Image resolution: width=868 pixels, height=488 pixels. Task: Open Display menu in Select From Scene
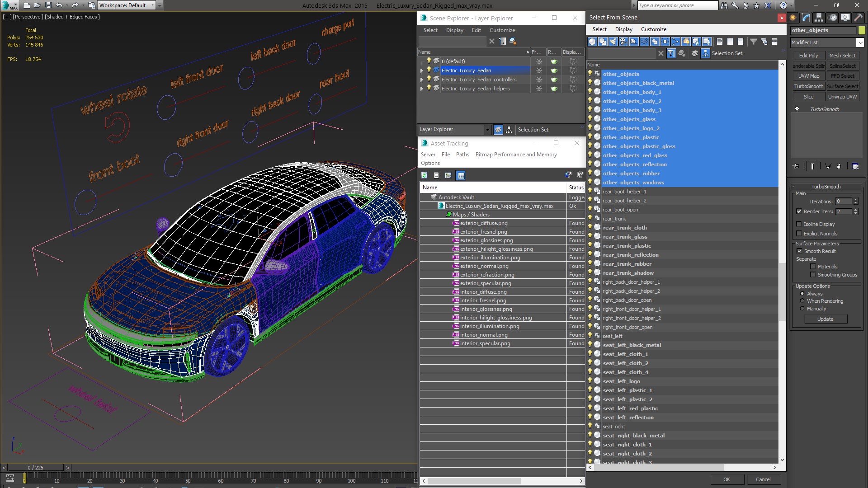click(x=623, y=29)
